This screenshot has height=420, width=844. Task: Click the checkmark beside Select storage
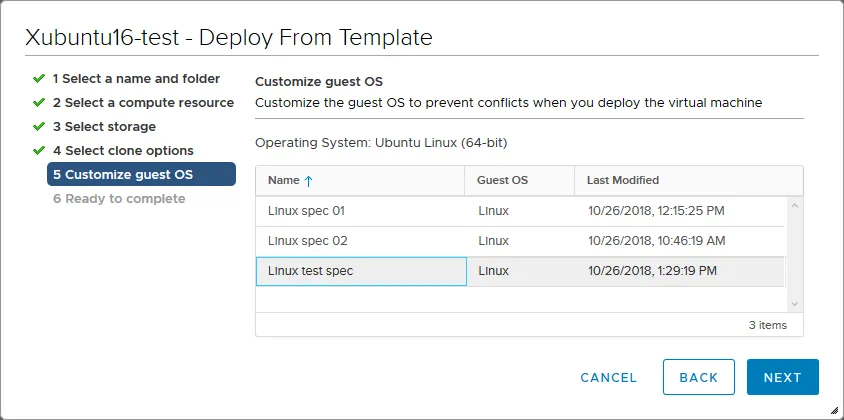tap(39, 127)
